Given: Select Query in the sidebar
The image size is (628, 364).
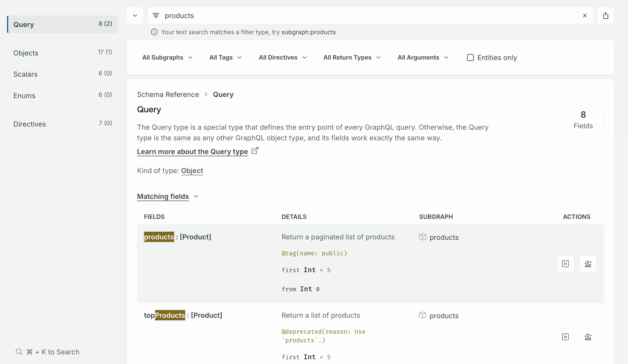Looking at the screenshot, I should 62,24.
